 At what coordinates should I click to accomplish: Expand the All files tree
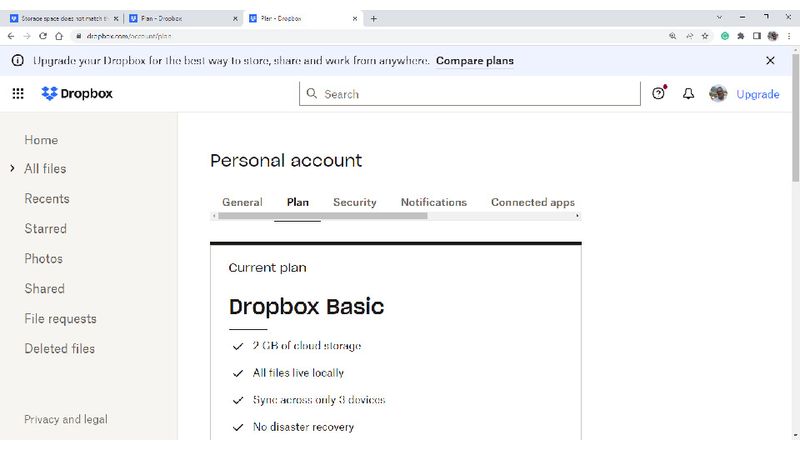(12, 168)
